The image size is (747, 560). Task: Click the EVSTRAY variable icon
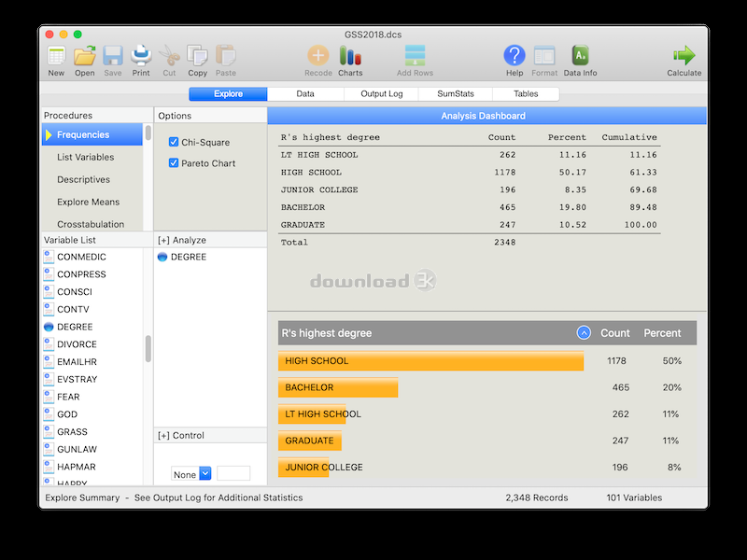pos(49,379)
